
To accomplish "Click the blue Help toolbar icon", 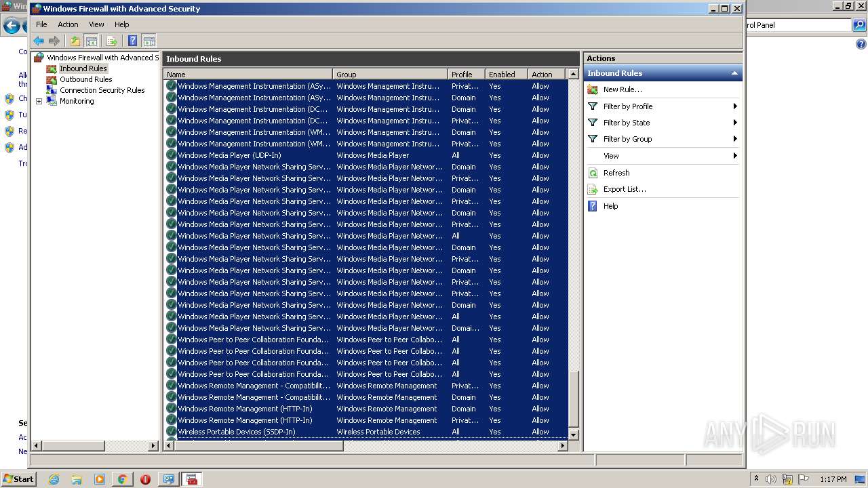I will click(132, 41).
